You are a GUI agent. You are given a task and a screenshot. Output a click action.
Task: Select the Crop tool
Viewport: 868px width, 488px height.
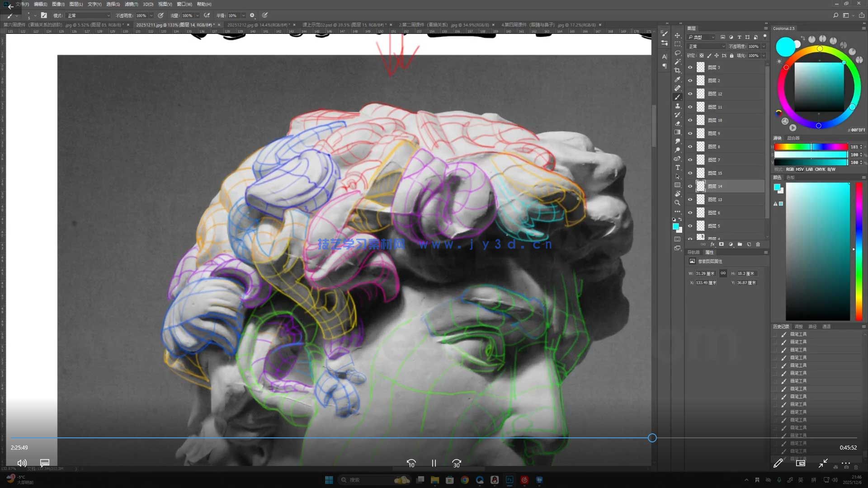677,70
